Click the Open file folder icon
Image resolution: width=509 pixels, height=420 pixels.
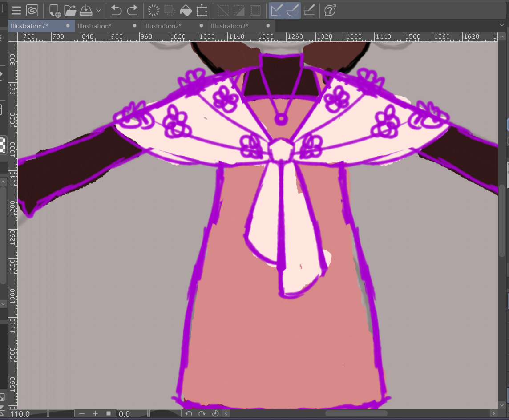pos(70,10)
